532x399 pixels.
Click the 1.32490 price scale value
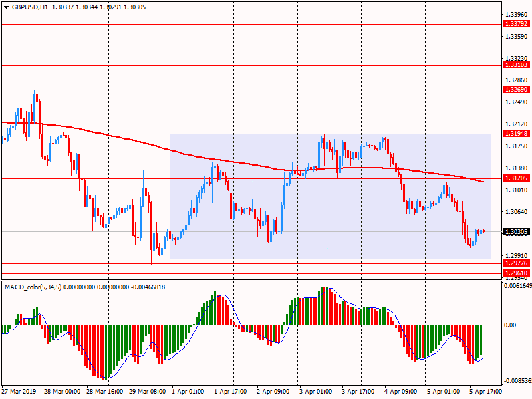[517, 102]
